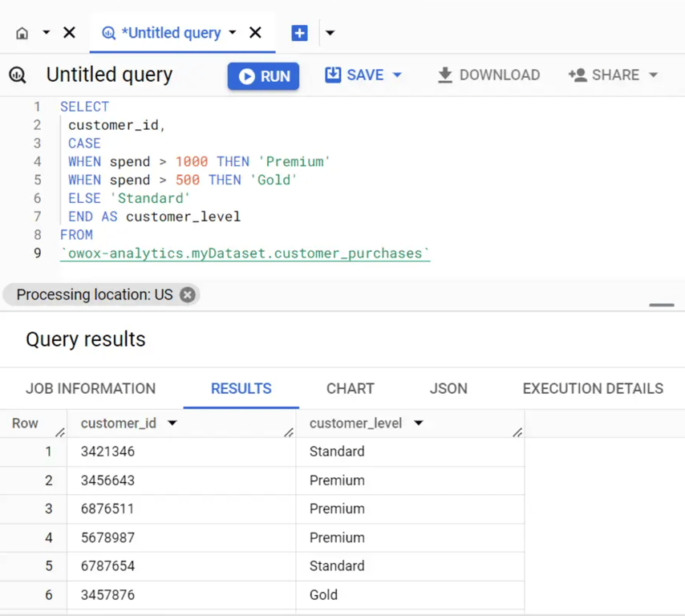685x616 pixels.
Task: Click the FROM keyword on line 8
Action: tap(76, 235)
